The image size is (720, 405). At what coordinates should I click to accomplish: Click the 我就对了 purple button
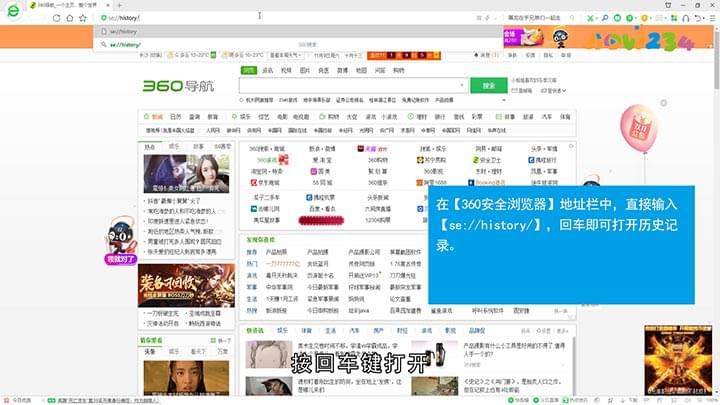click(x=120, y=259)
